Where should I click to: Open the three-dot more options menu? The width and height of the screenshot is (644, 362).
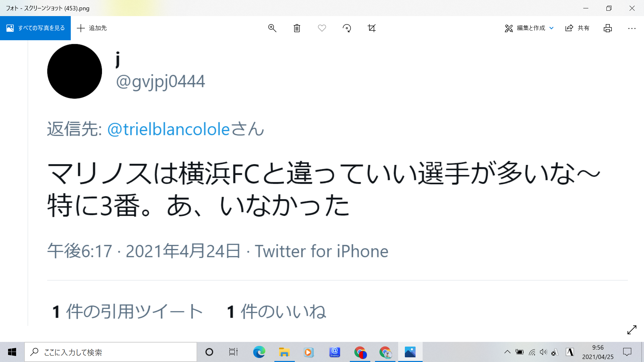click(632, 28)
